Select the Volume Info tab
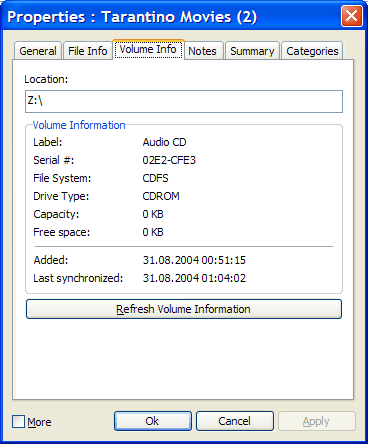 (x=148, y=49)
